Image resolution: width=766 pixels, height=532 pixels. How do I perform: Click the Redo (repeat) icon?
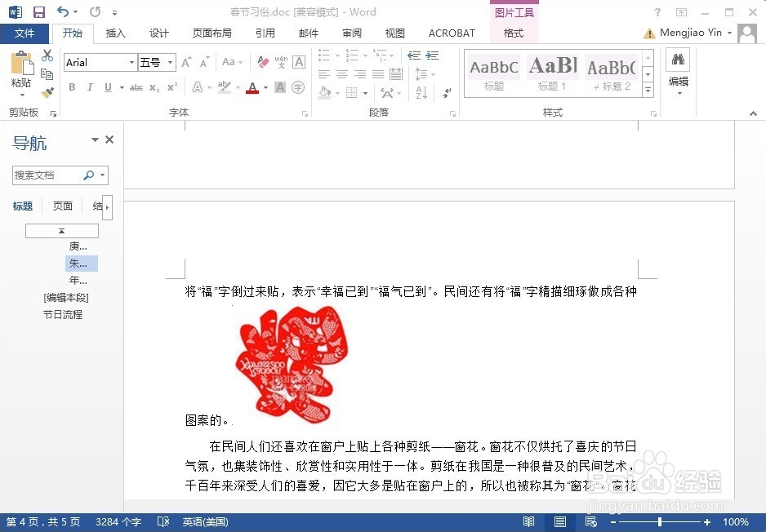pos(96,11)
